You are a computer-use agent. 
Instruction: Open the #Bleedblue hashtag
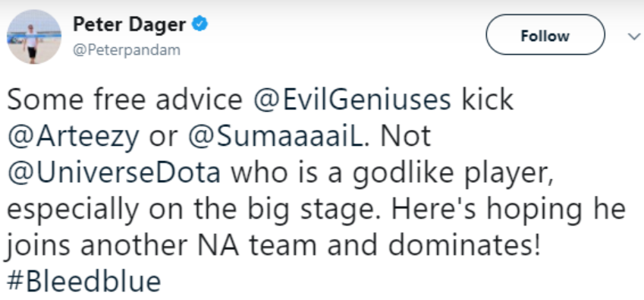[x=84, y=282]
